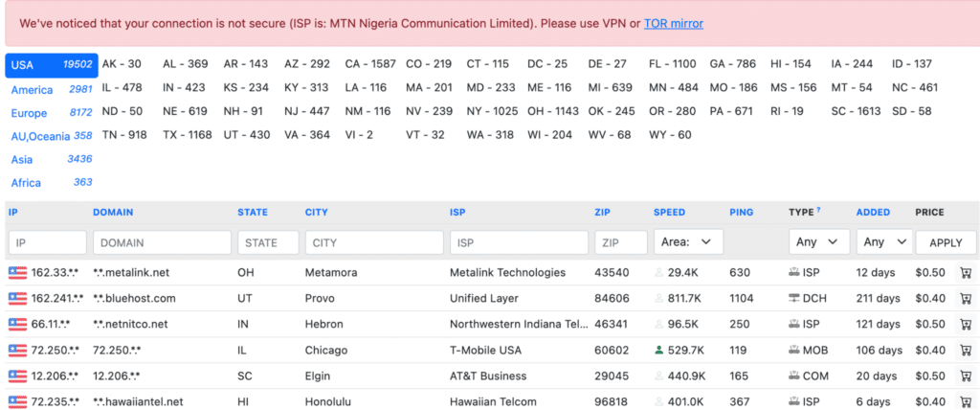
Task: Sort the table by PING column
Action: pos(742,213)
